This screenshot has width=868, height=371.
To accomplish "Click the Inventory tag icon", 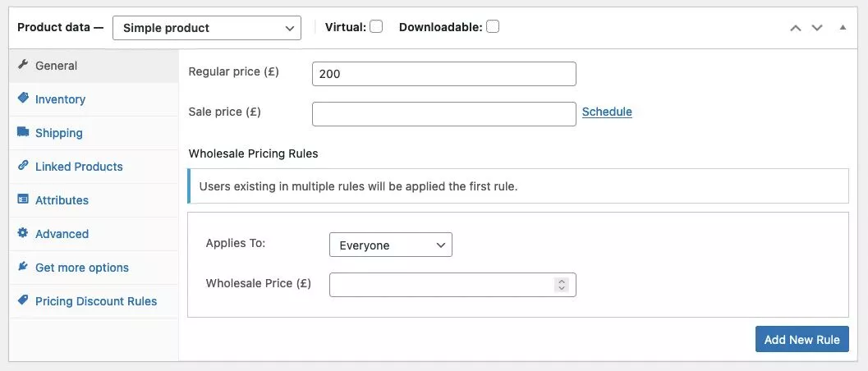I will pyautogui.click(x=23, y=99).
